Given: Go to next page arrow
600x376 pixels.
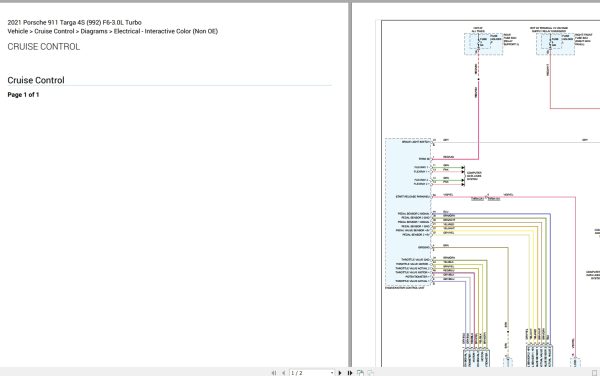Looking at the screenshot, I should pyautogui.click(x=339, y=373).
